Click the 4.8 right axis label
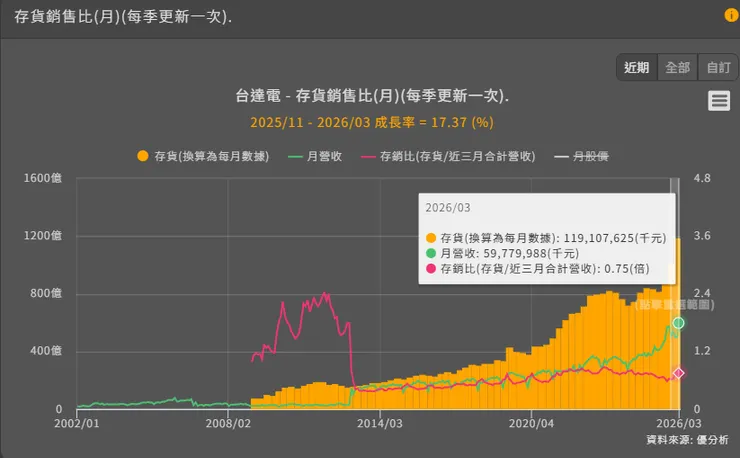Image resolution: width=740 pixels, height=458 pixels. coord(702,178)
